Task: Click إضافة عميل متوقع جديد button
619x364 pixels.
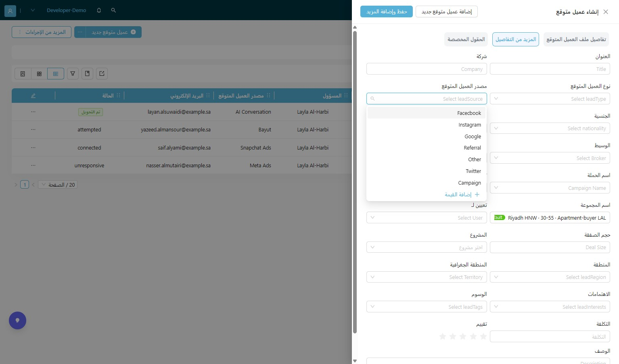Action: pyautogui.click(x=447, y=12)
